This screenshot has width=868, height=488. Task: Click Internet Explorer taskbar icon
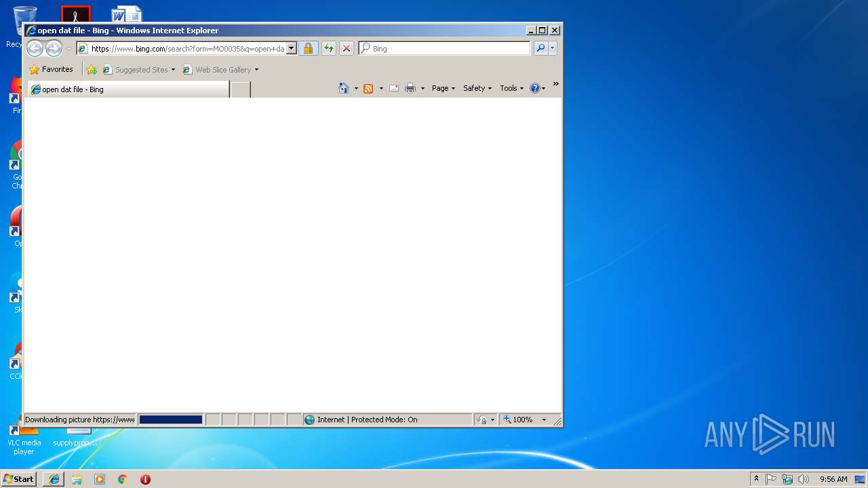click(54, 479)
